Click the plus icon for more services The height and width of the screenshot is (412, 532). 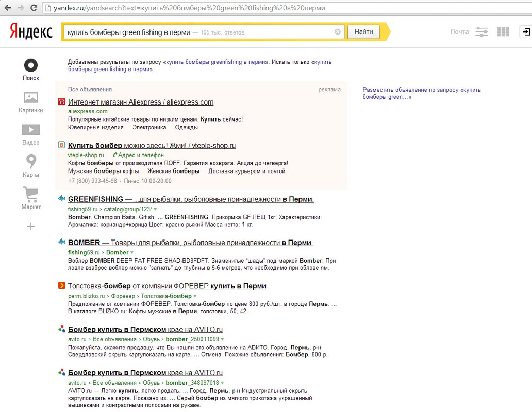pyautogui.click(x=30, y=226)
